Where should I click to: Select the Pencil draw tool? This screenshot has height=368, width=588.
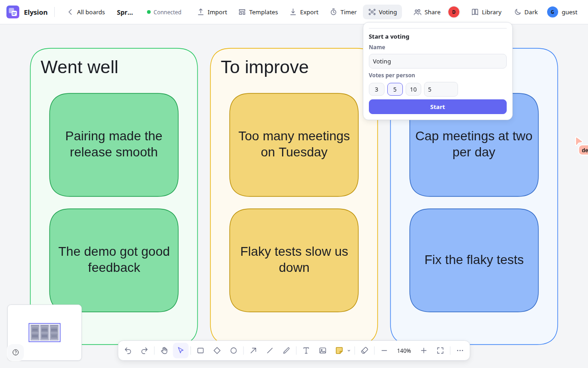[x=286, y=351]
